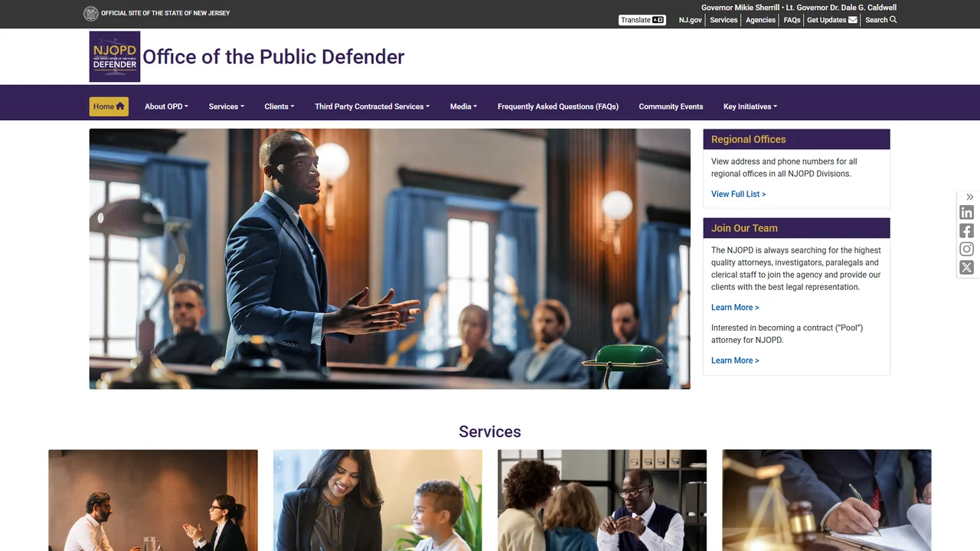Click the Search magnifier in top bar
The image size is (980, 551).
881,20
